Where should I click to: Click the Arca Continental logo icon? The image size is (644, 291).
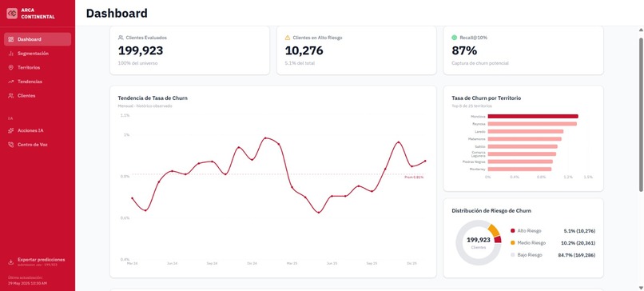pyautogui.click(x=12, y=13)
